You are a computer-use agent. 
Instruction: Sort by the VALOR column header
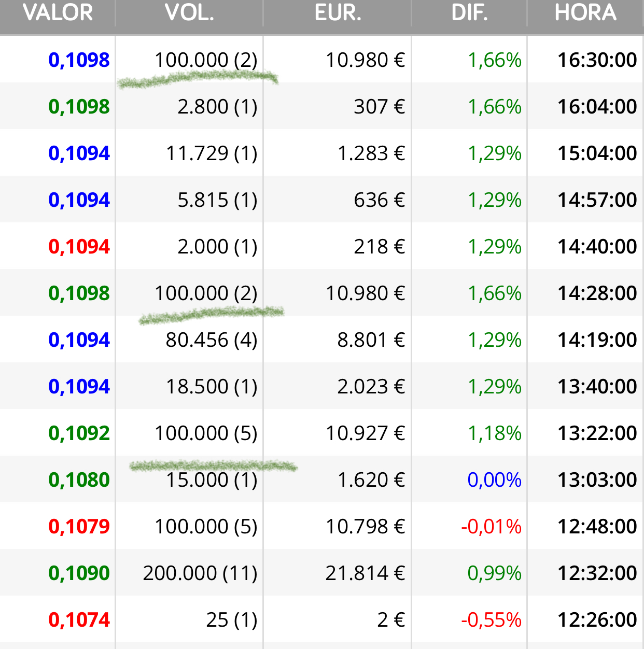point(58,12)
